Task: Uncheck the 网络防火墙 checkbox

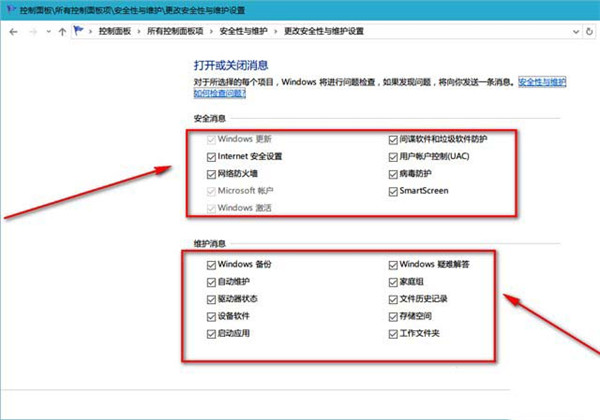Action: coord(210,173)
